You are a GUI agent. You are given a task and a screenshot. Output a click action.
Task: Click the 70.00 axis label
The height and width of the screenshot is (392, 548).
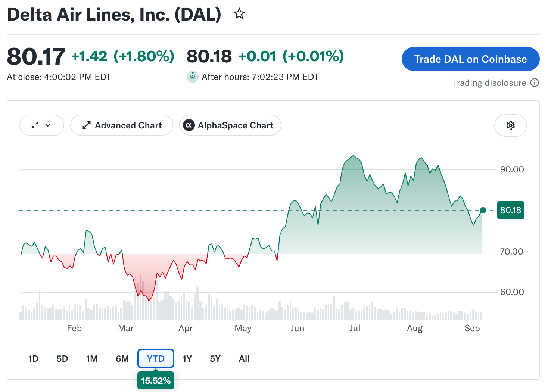pos(511,252)
